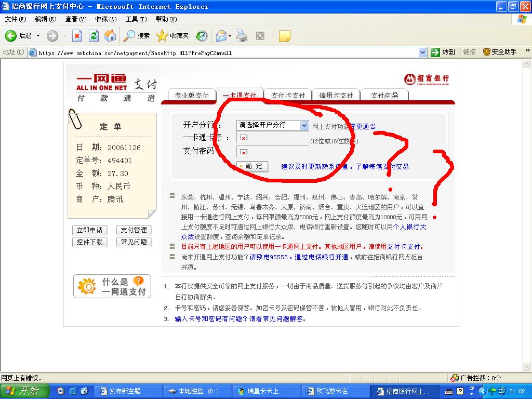This screenshot has width=532, height=399.
Task: Open the 文件(F) menu
Action: (15, 19)
